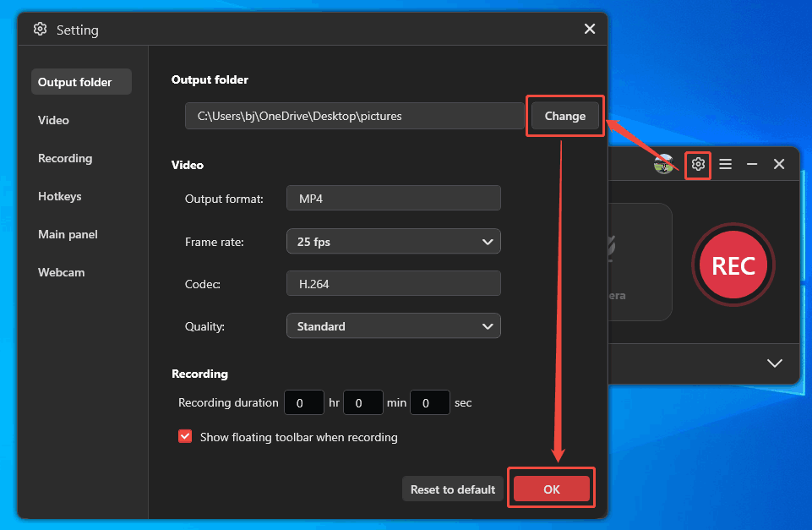The height and width of the screenshot is (530, 812).
Task: Open the Recording settings section
Action: point(65,158)
